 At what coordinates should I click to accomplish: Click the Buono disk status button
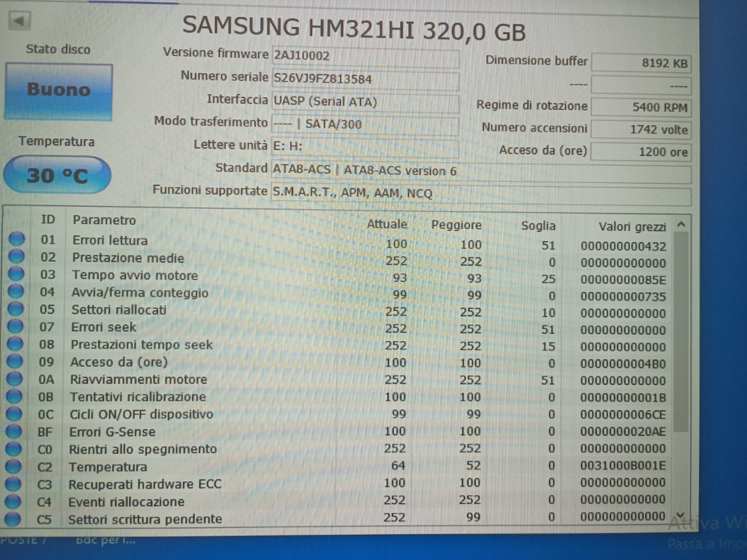point(59,91)
